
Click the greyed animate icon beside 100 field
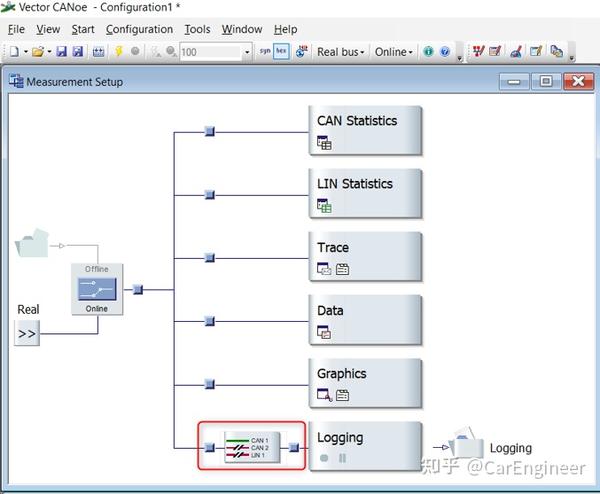[171, 52]
